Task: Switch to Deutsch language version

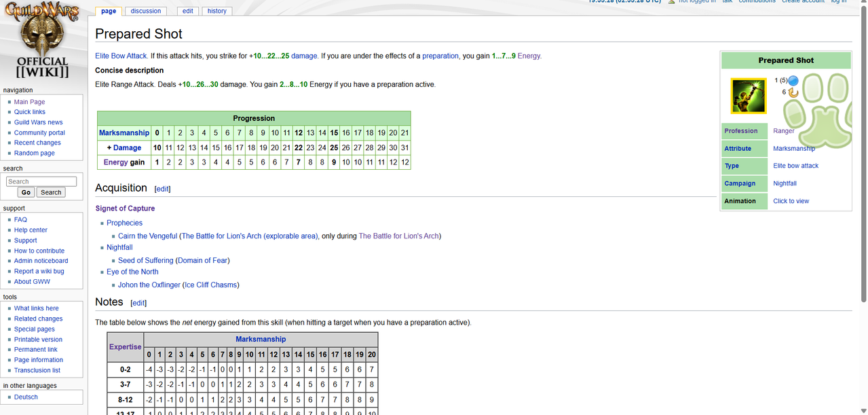Action: pyautogui.click(x=26, y=397)
